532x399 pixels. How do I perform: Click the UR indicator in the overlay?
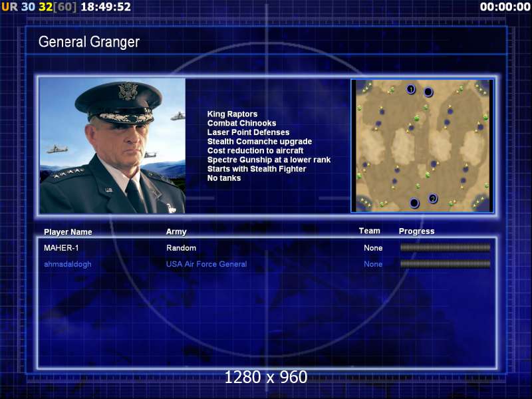(x=9, y=7)
